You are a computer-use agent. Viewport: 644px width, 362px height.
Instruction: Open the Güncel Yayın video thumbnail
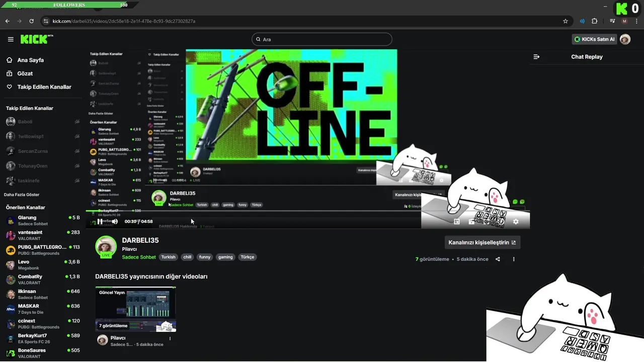pos(136,309)
